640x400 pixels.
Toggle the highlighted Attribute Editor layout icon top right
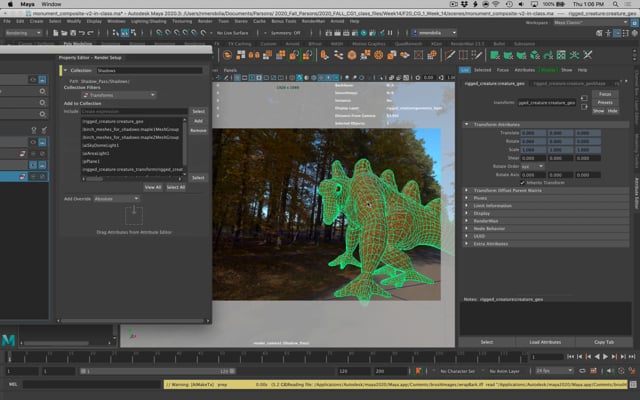coord(617,33)
